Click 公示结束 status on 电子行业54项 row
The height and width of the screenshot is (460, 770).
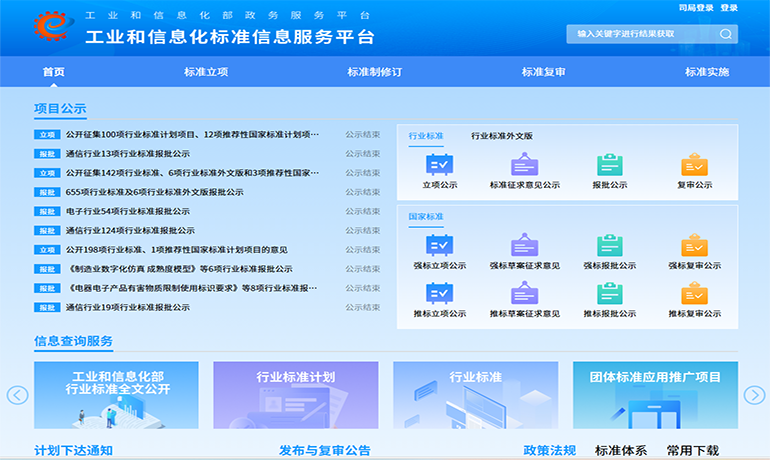tap(362, 211)
